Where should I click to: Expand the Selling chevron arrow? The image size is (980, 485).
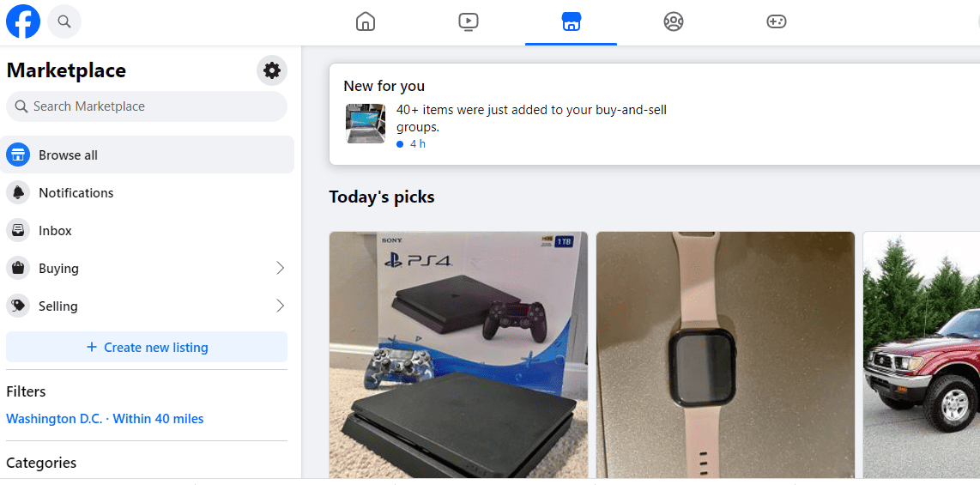click(280, 306)
